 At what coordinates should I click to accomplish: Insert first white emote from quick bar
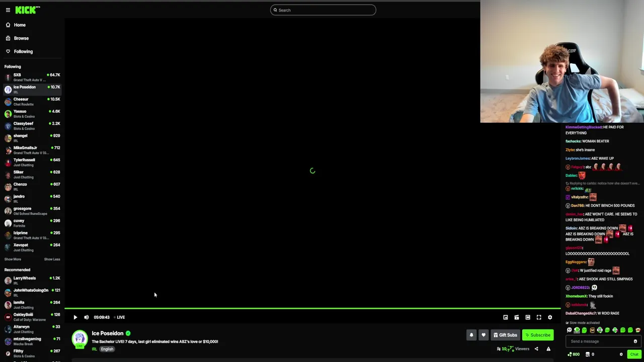(x=569, y=330)
